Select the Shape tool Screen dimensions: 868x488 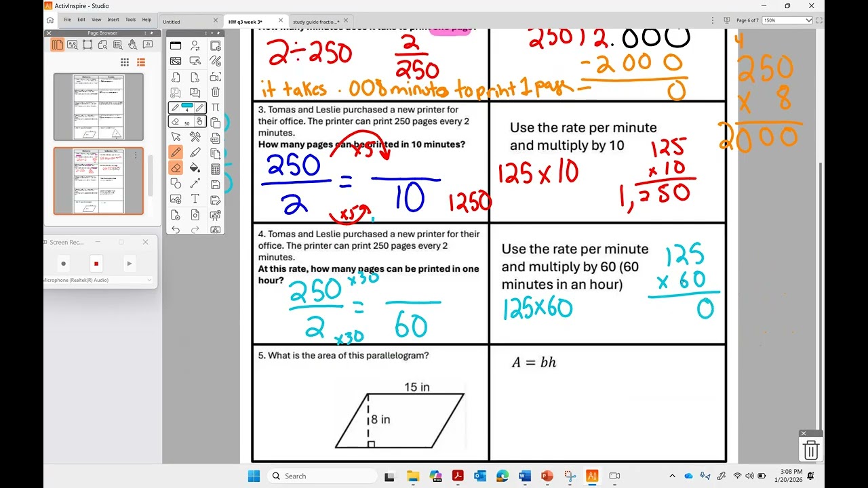pyautogui.click(x=176, y=183)
